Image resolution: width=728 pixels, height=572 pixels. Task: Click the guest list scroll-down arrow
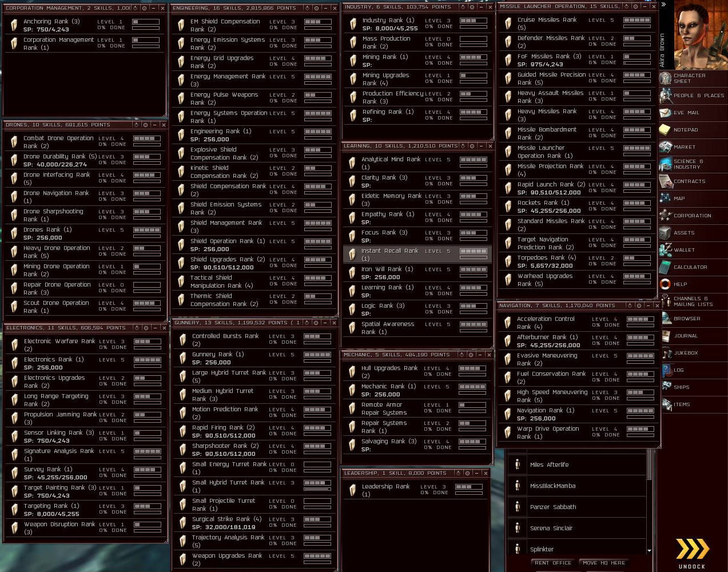coord(649,551)
